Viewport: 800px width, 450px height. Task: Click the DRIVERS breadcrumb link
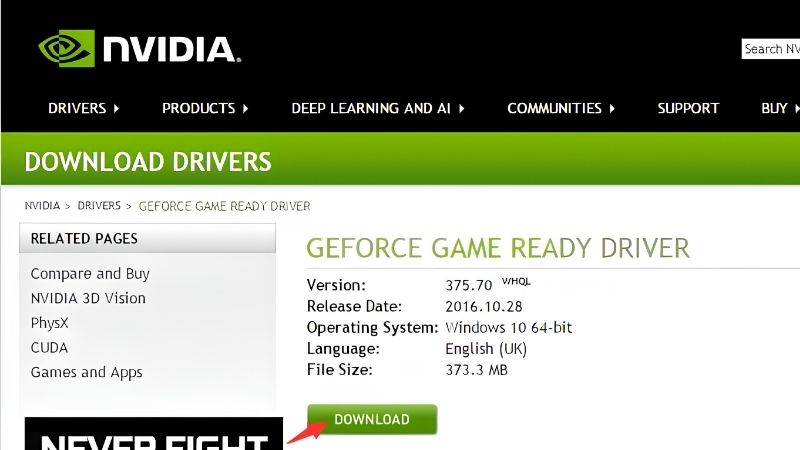tap(99, 206)
